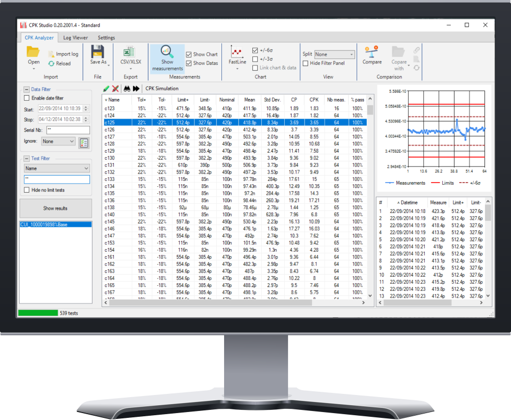Click the Save As floppy disk icon
This screenshot has height=420, width=511.
click(x=97, y=52)
